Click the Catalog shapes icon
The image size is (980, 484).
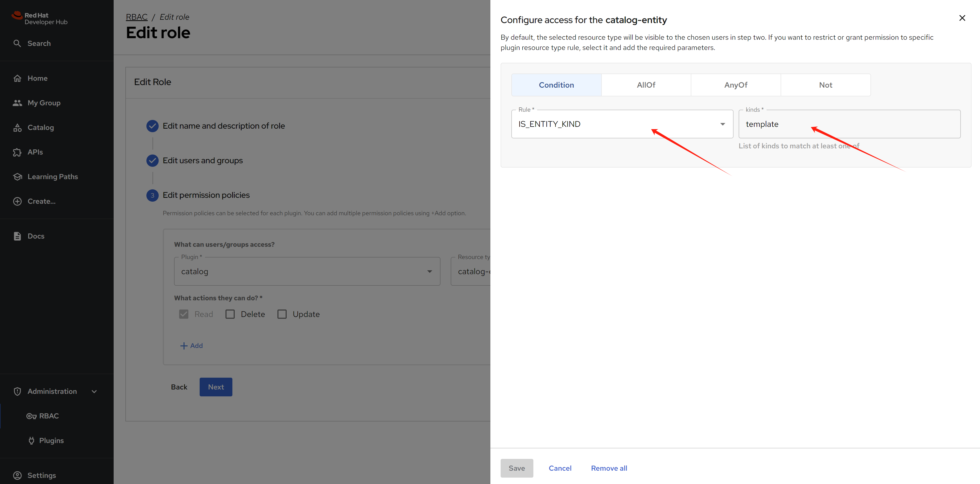[x=17, y=128]
